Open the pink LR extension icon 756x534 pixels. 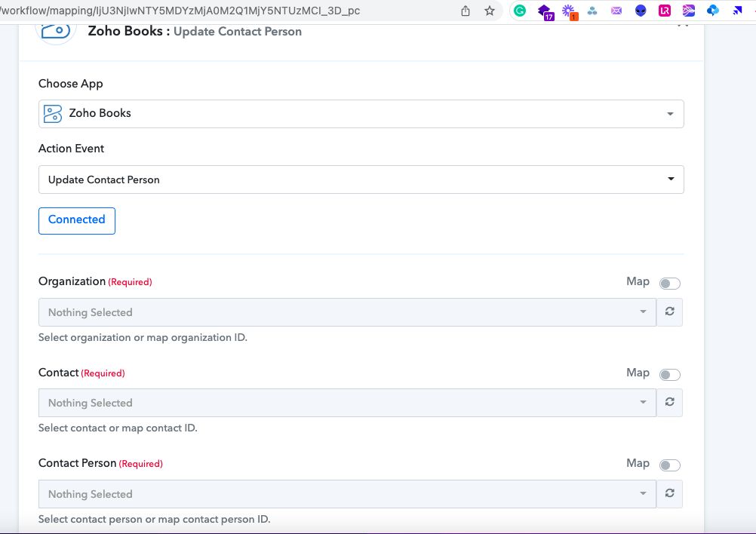(x=665, y=11)
